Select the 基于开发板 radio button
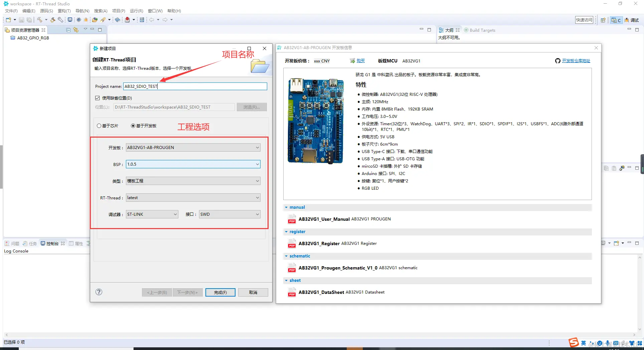644x350 pixels. [x=133, y=126]
